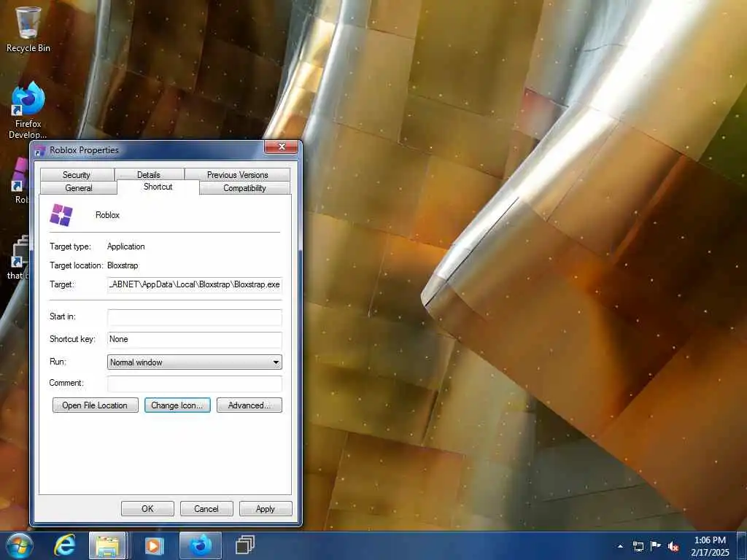This screenshot has height=560, width=747.
Task: Click Open File Location button
Action: pyautogui.click(x=96, y=405)
